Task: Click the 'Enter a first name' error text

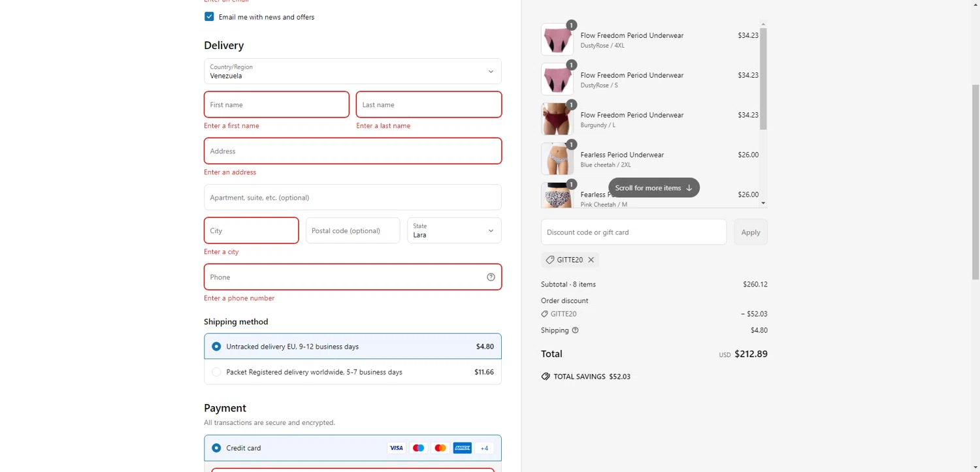Action: click(231, 126)
